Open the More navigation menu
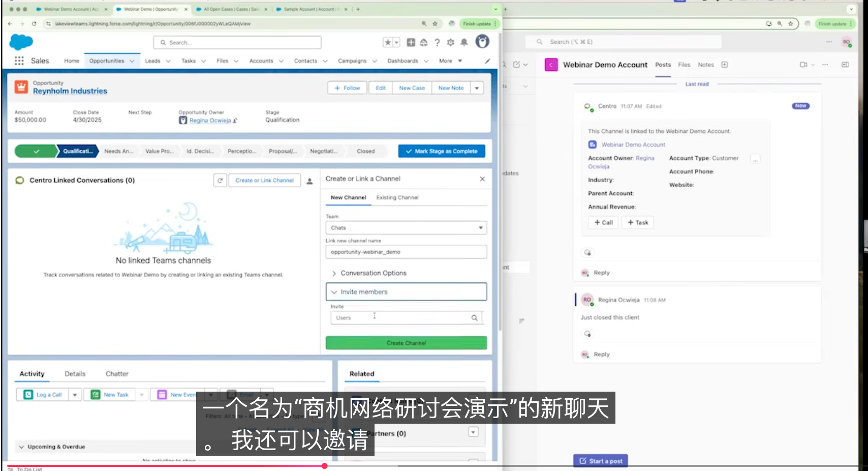868x471 pixels. coord(451,61)
